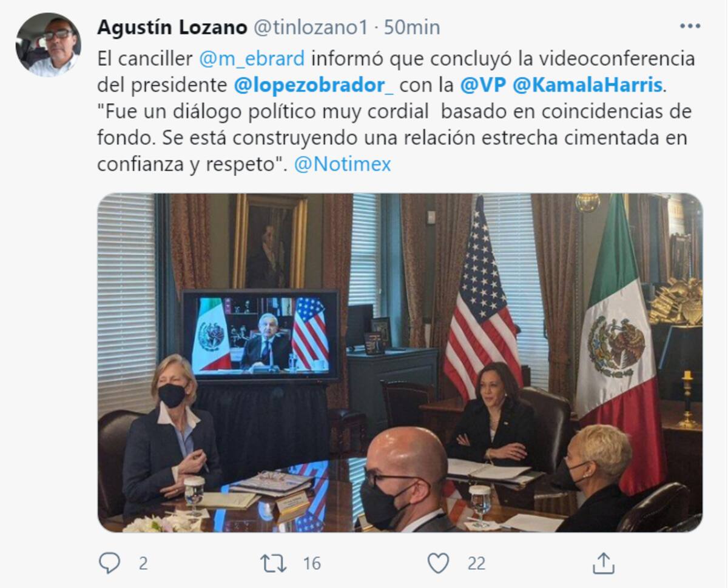Like the tweet with the heart icon
This screenshot has width=728, height=588.
click(438, 564)
